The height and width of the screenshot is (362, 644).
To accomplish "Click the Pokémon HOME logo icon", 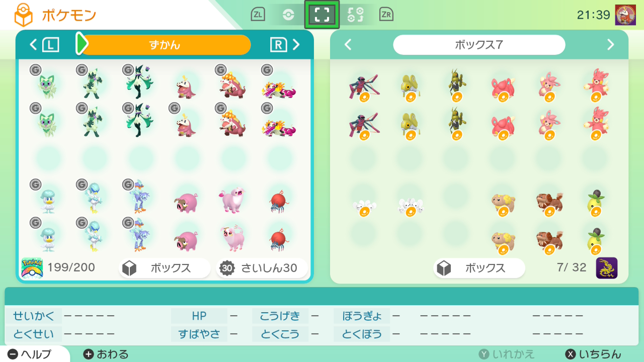I will (x=32, y=268).
